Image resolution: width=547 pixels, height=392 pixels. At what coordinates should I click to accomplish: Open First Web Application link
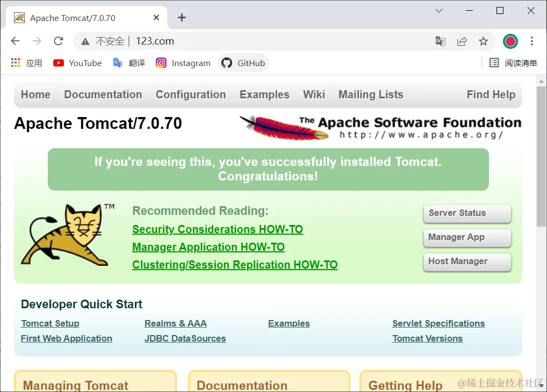click(x=67, y=339)
